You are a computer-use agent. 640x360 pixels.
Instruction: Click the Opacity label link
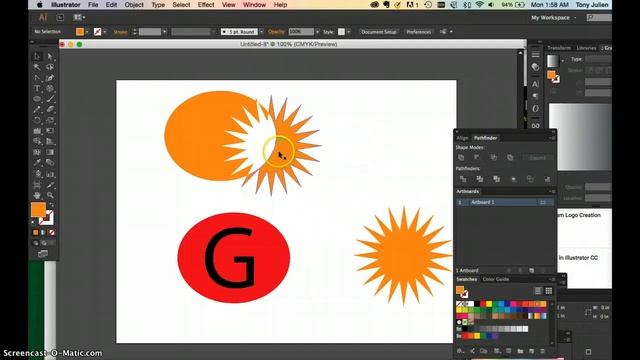276,32
